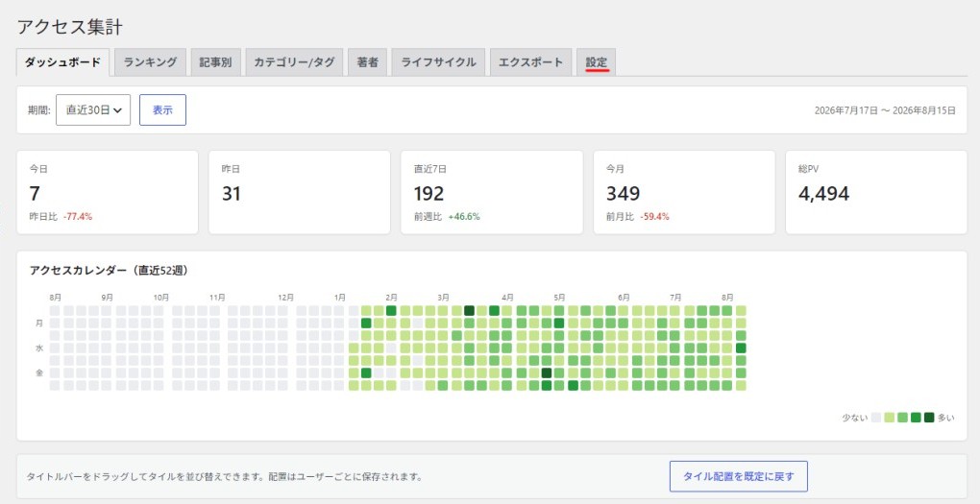The image size is (980, 504).
Task: Open the ランキング tab
Action: coord(150,62)
